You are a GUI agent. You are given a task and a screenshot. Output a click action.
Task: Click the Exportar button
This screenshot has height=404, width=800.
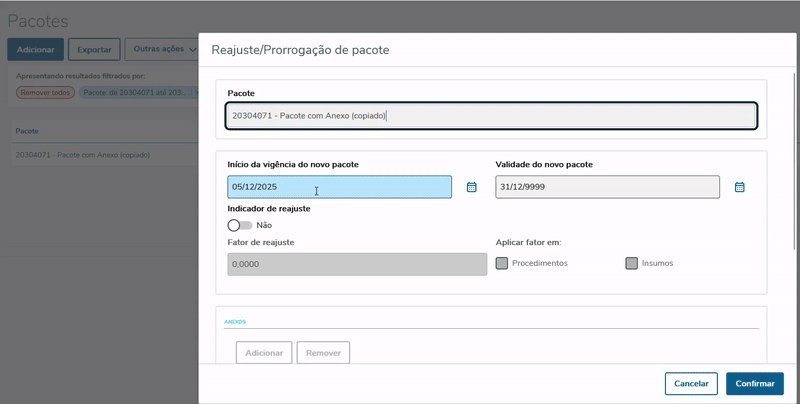click(94, 49)
